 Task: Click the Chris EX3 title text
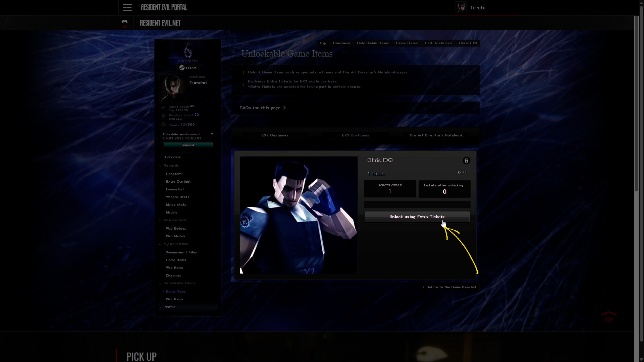click(380, 160)
